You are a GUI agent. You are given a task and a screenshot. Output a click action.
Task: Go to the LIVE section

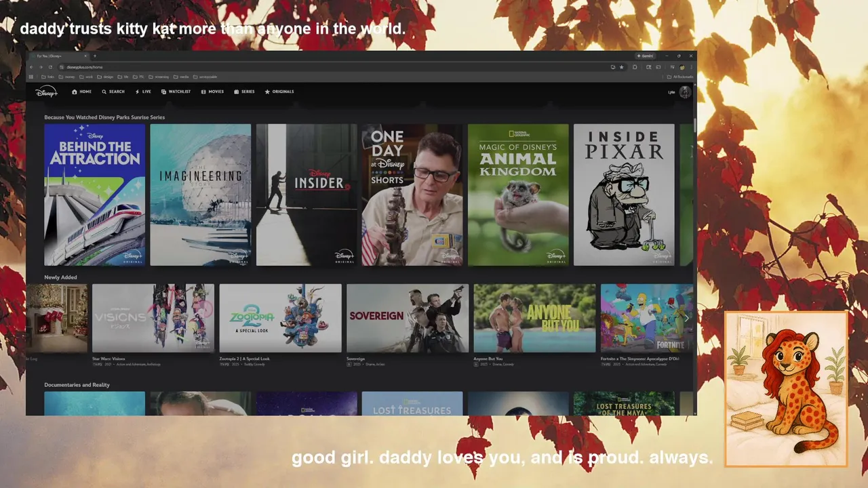143,91
